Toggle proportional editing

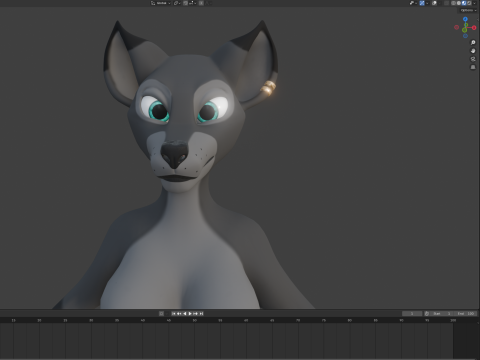201,3
